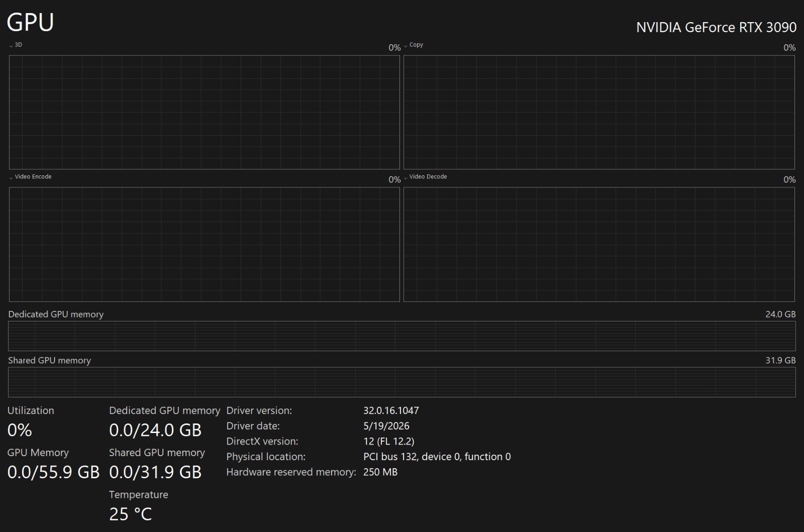Select the 0.0/31.9 GB value
The height and width of the screenshot is (532, 804).
[155, 472]
